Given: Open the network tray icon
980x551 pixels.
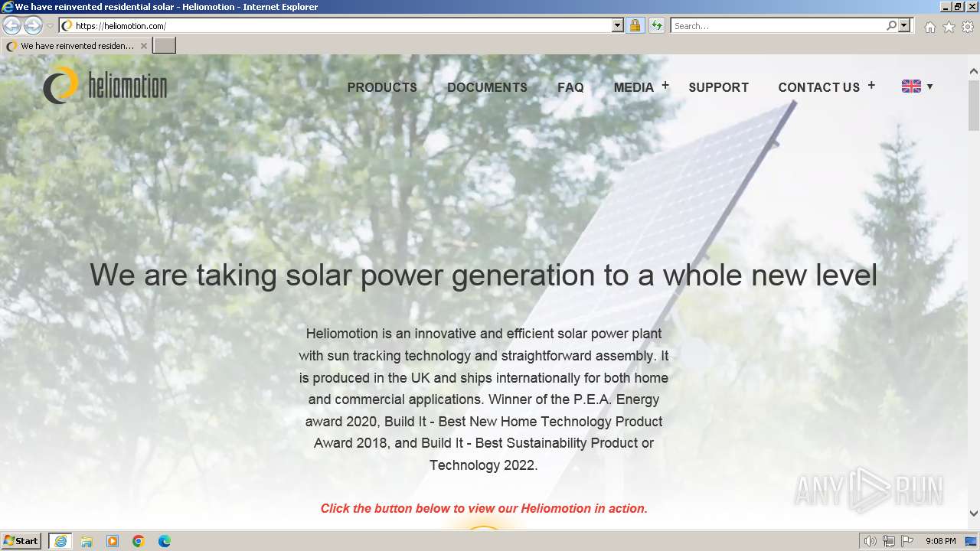Looking at the screenshot, I should [x=889, y=541].
